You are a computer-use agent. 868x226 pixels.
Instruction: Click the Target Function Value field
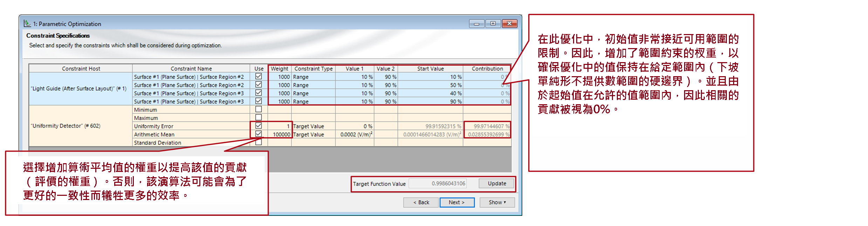438,183
